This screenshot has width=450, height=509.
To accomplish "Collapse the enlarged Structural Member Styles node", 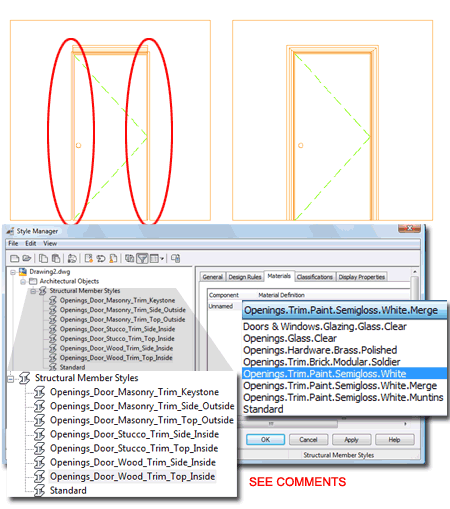I will coord(11,379).
